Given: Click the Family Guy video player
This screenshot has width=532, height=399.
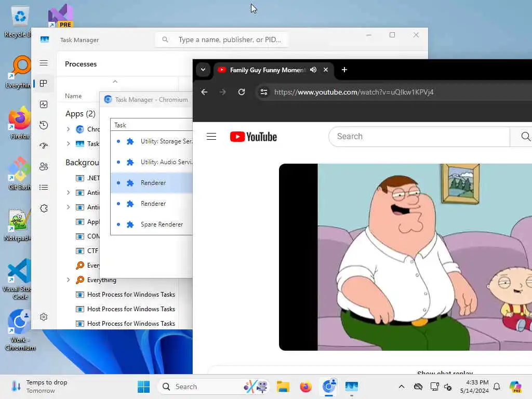Looking at the screenshot, I should [405, 257].
